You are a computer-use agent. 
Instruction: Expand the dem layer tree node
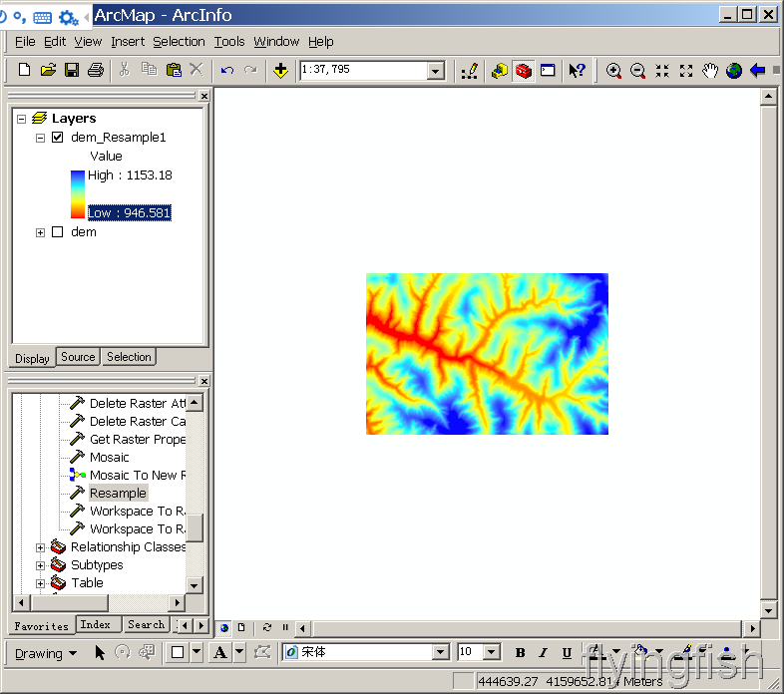(41, 232)
